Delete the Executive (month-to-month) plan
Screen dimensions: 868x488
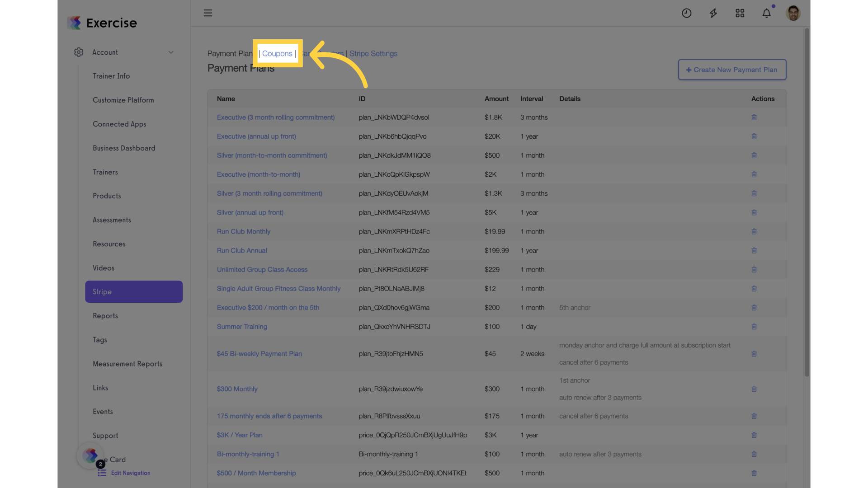(x=754, y=174)
